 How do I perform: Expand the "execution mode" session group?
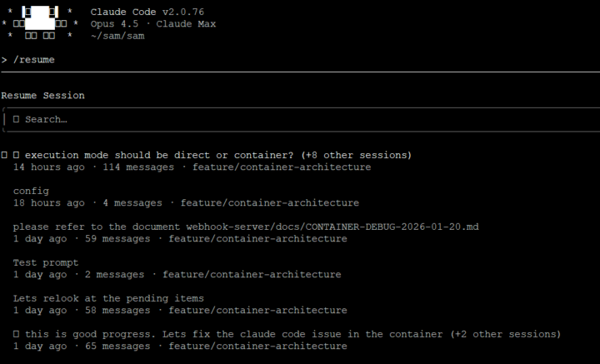[17, 155]
